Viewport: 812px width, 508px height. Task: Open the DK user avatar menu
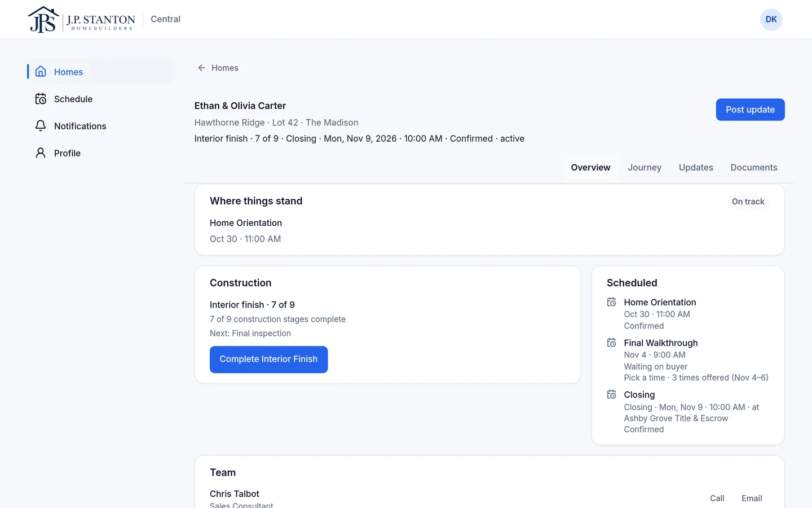(x=771, y=20)
